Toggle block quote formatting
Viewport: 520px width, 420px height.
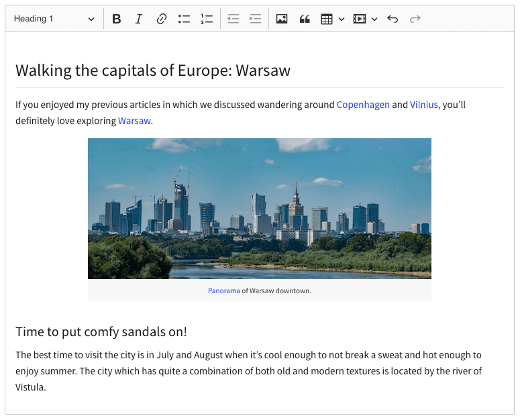click(x=305, y=19)
